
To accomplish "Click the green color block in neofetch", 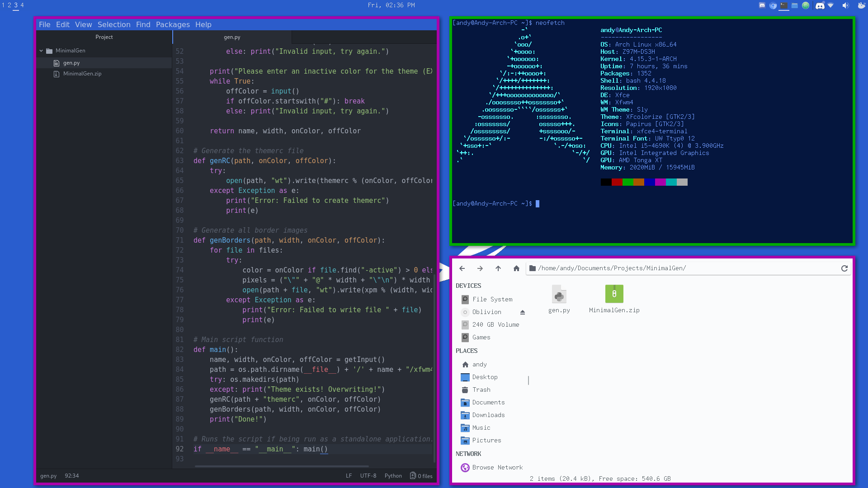I will coord(628,182).
